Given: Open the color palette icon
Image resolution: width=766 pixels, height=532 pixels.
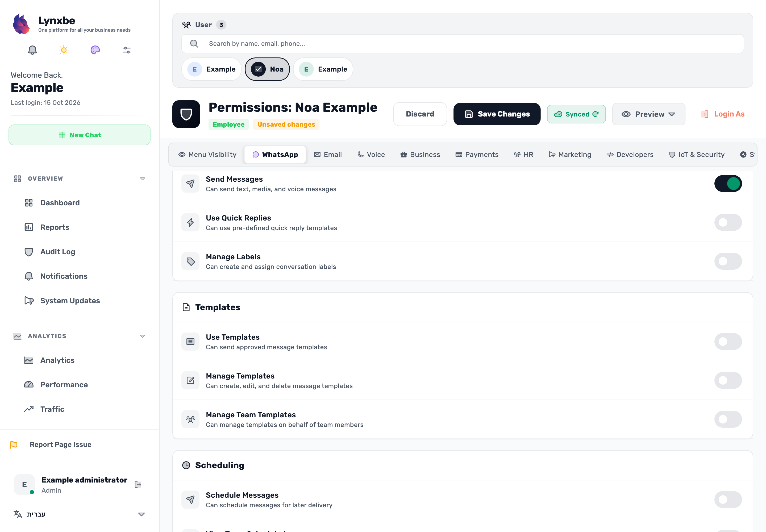Looking at the screenshot, I should [95, 50].
